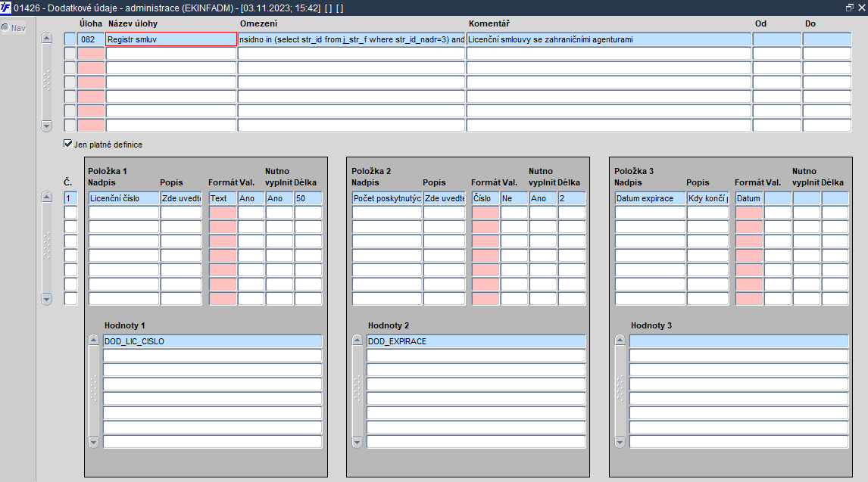This screenshot has height=482, width=868.
Task: Click the Komentář column header
Action: pos(489,23)
